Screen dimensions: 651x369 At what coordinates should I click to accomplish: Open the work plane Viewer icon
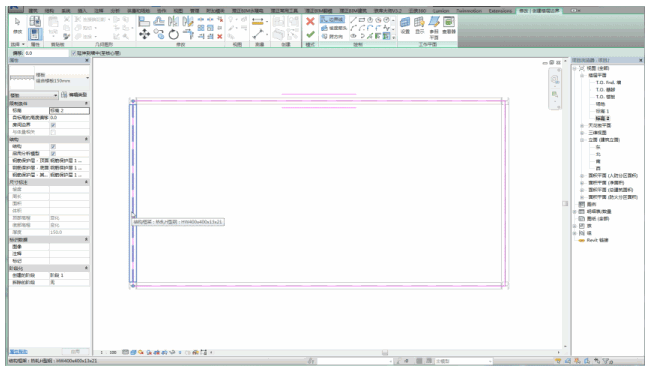pyautogui.click(x=449, y=25)
